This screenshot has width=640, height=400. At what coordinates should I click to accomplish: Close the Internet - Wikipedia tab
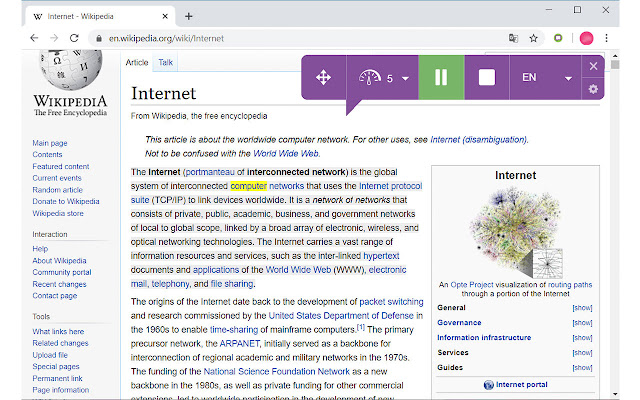click(x=165, y=16)
